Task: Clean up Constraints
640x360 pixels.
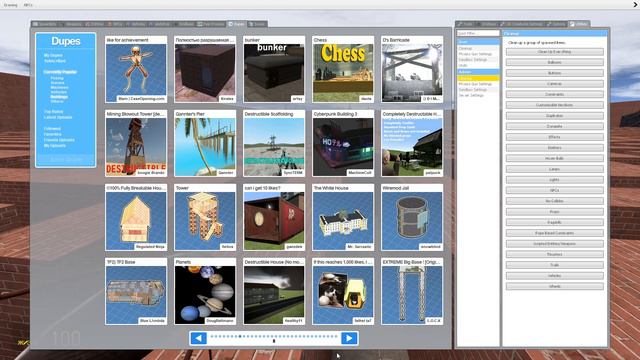Action: 555,94
